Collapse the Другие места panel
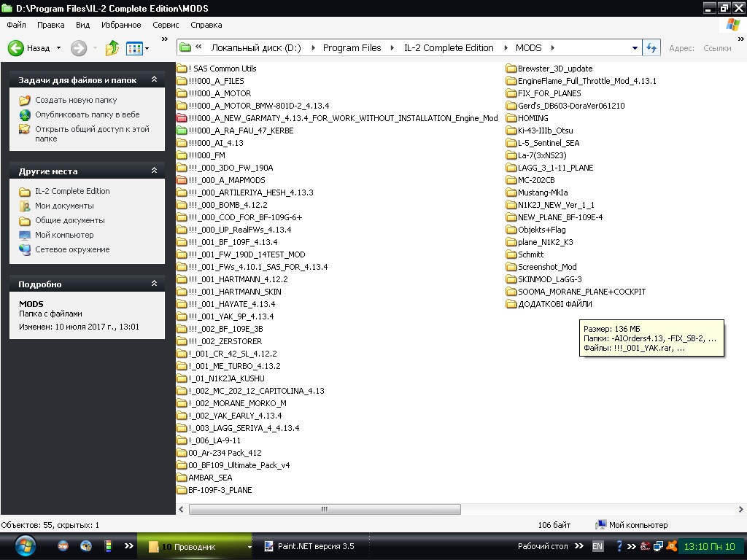This screenshot has width=747, height=560. [x=154, y=171]
